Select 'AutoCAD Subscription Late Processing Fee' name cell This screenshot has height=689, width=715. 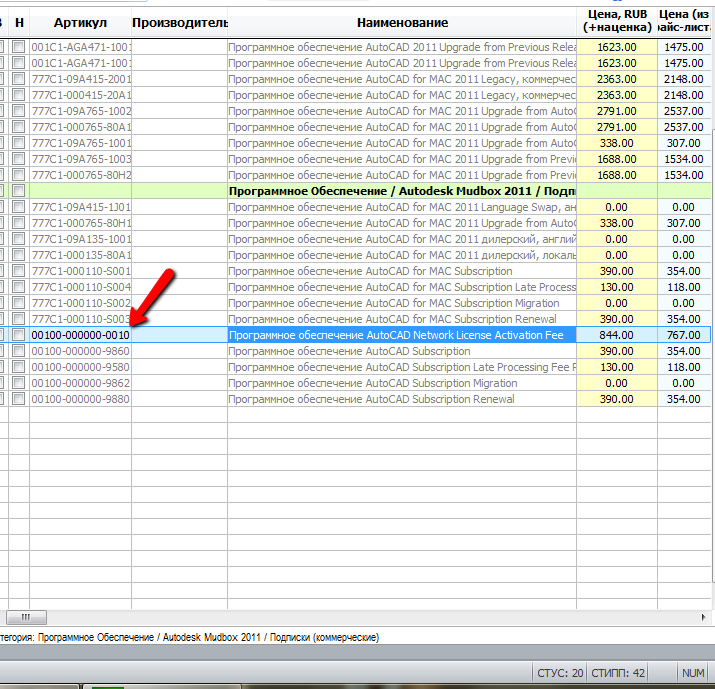coord(402,367)
